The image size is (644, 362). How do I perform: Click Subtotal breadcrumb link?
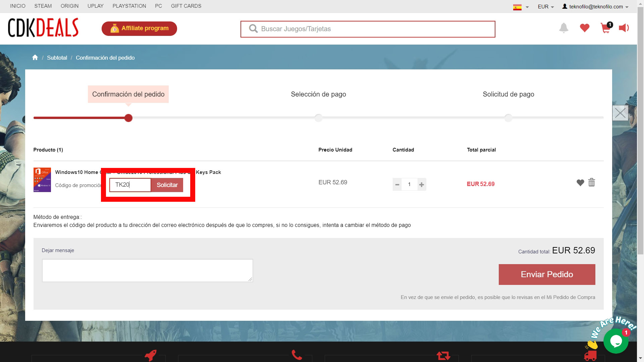pos(57,58)
